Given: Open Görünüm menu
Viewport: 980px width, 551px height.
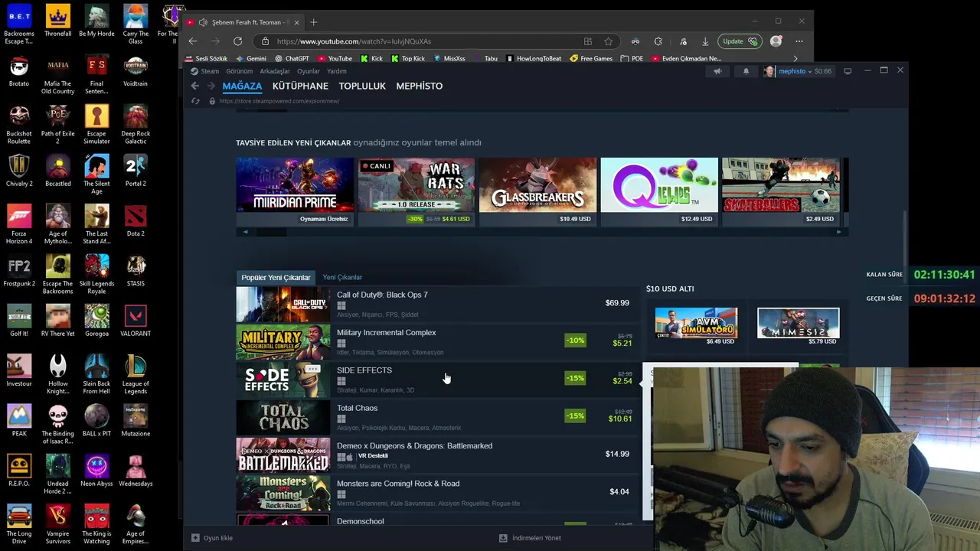Looking at the screenshot, I should 240,71.
